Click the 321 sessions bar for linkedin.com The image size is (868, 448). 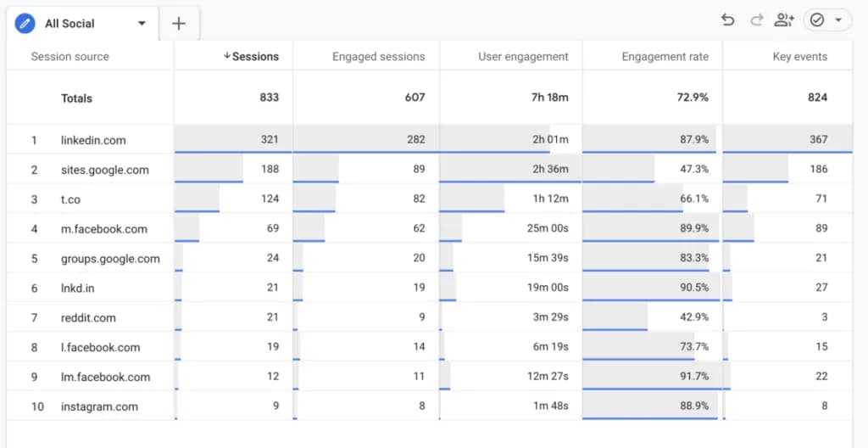(x=233, y=139)
